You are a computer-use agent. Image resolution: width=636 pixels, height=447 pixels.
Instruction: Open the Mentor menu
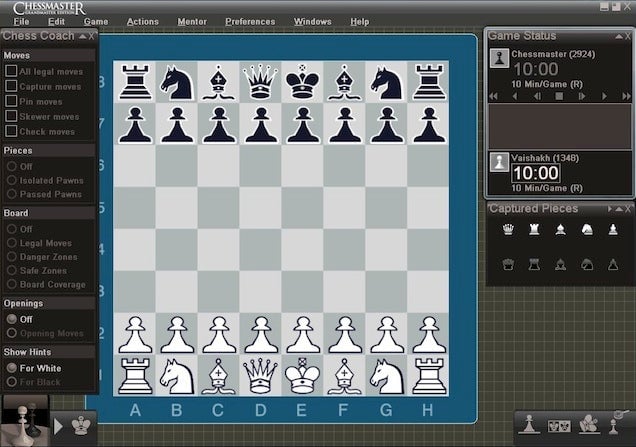tap(192, 21)
